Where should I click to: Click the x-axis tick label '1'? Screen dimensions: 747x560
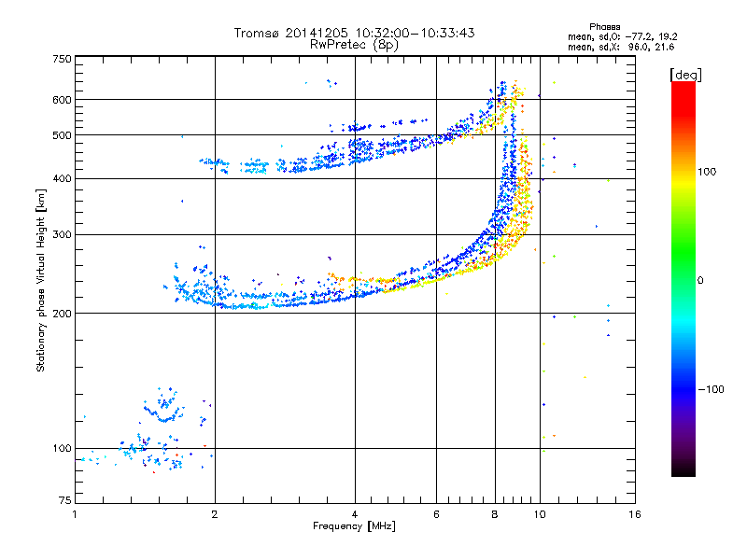pos(75,514)
